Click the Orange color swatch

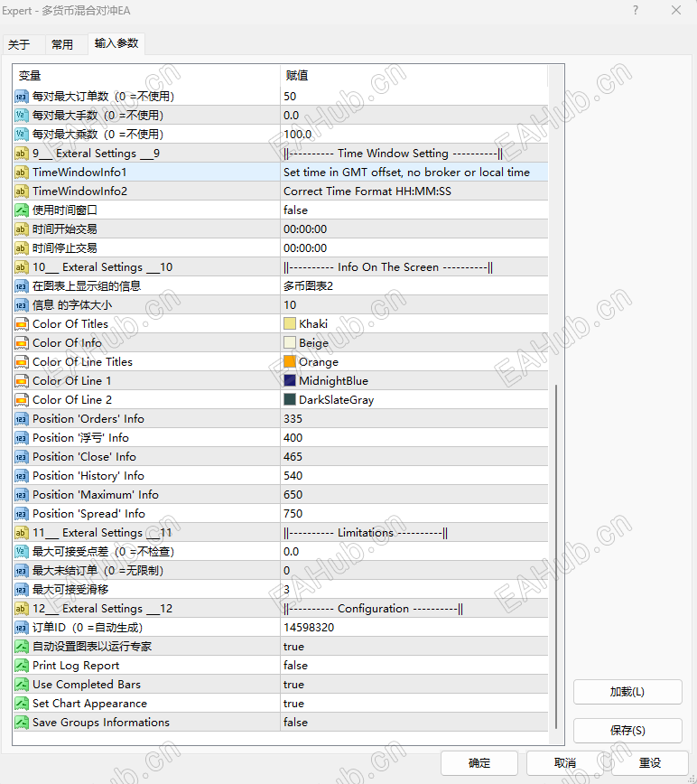click(290, 361)
